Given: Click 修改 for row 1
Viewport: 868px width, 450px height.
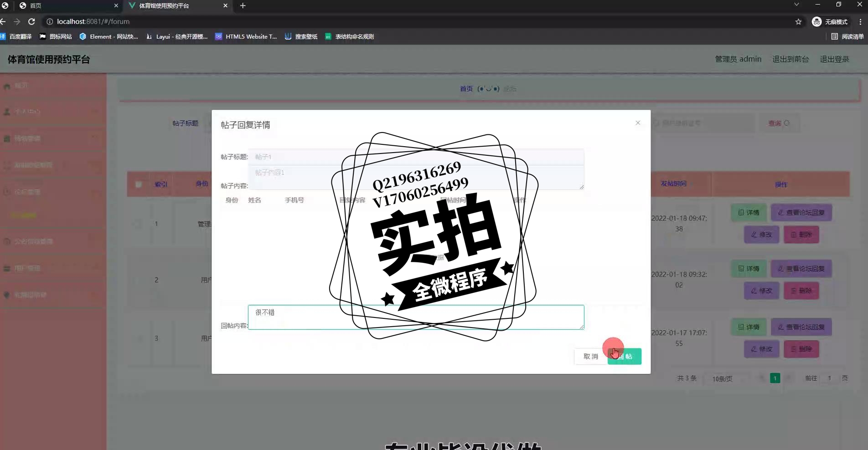Looking at the screenshot, I should pos(761,235).
